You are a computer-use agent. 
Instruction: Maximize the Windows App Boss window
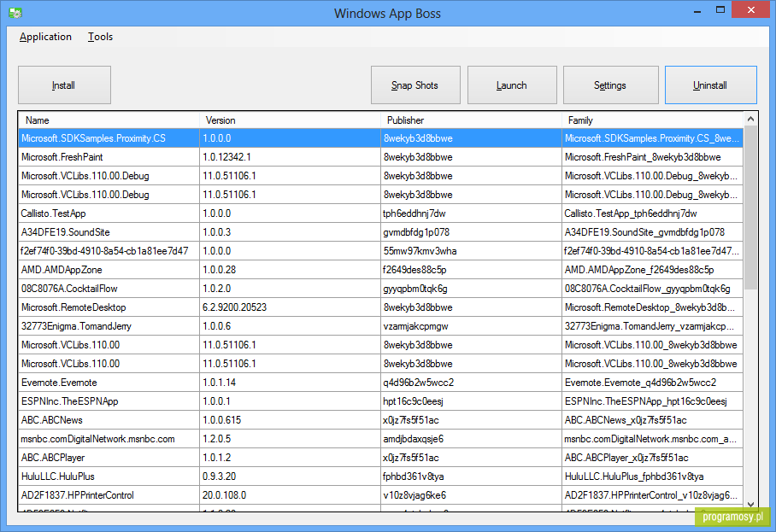(x=720, y=10)
